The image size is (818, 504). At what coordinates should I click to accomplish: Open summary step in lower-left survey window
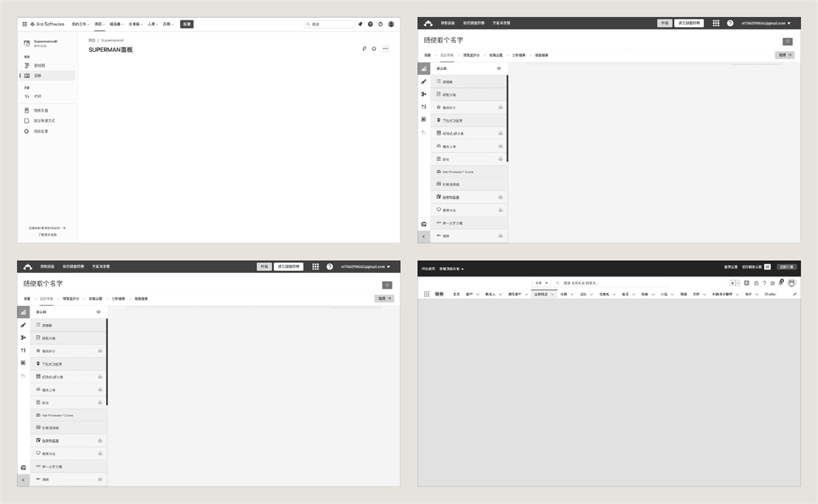tap(27, 298)
